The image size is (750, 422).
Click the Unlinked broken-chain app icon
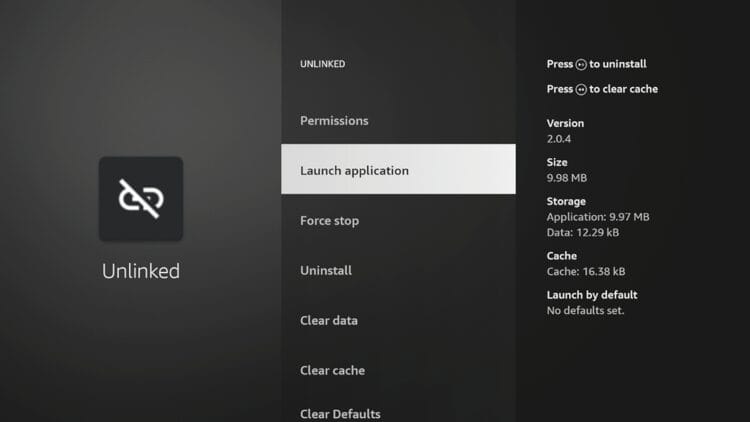point(141,198)
